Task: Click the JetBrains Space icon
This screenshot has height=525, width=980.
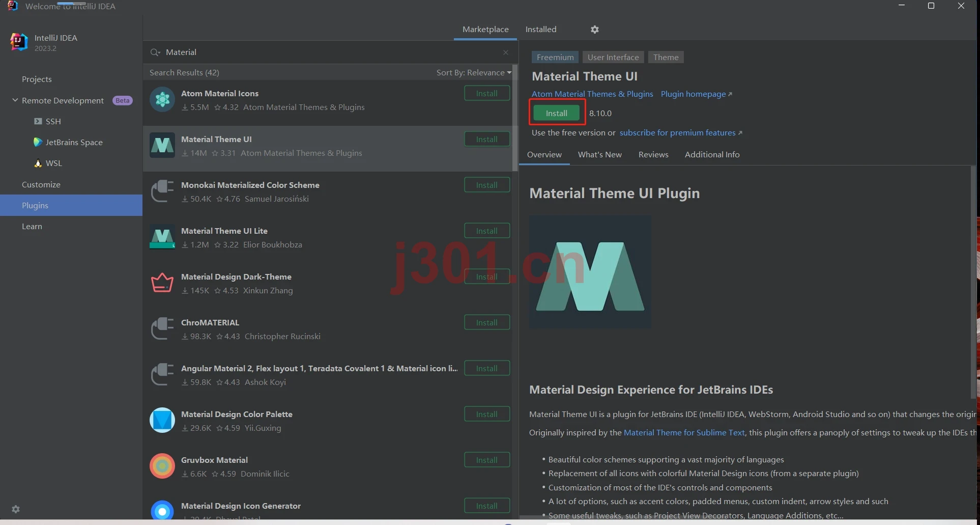Action: (x=38, y=142)
